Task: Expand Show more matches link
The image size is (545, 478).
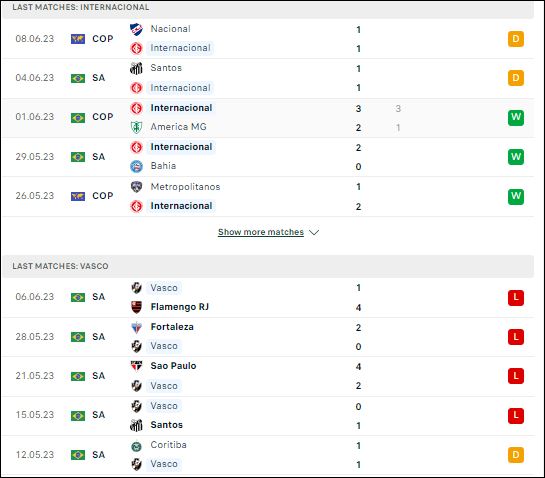Action: (261, 232)
